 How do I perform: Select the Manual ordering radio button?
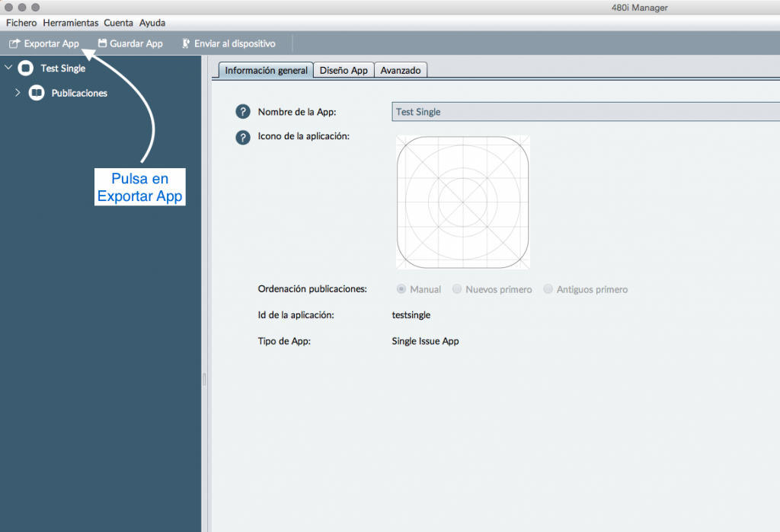click(x=400, y=289)
